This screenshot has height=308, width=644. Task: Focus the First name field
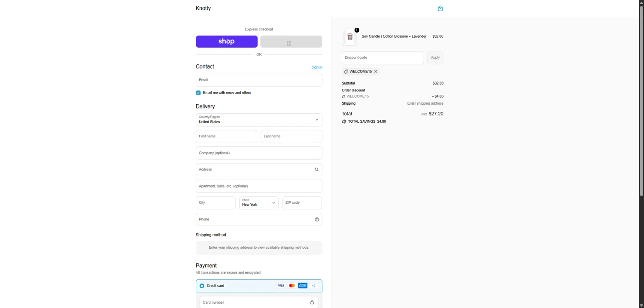click(226, 136)
